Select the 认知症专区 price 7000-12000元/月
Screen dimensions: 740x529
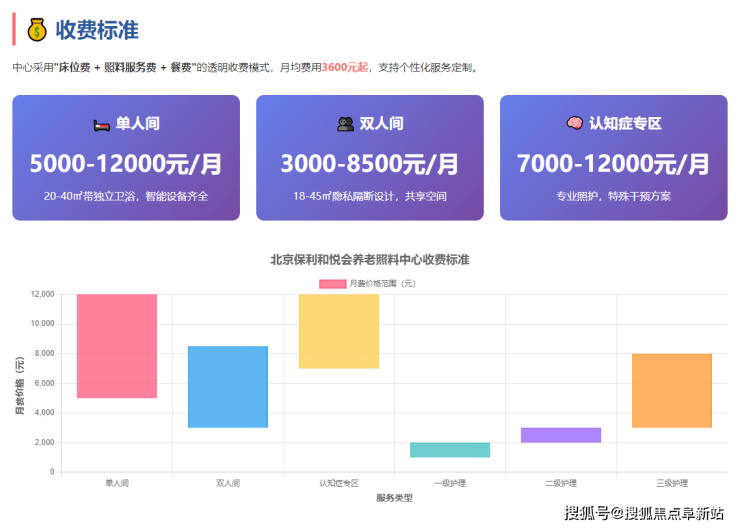point(613,164)
